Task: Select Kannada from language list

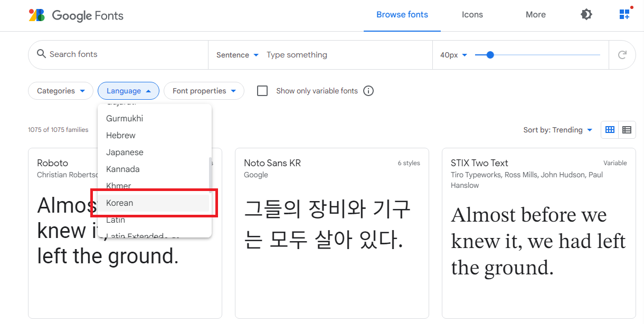Action: [154, 169]
